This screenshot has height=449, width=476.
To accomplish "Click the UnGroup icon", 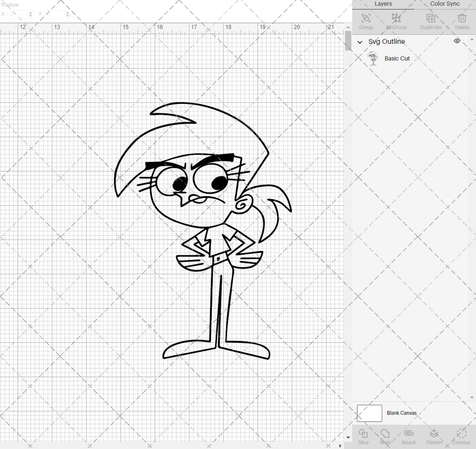I will coord(396,20).
